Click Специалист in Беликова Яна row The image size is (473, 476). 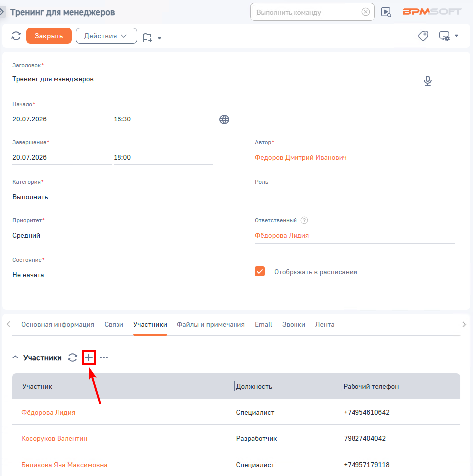coord(255,465)
